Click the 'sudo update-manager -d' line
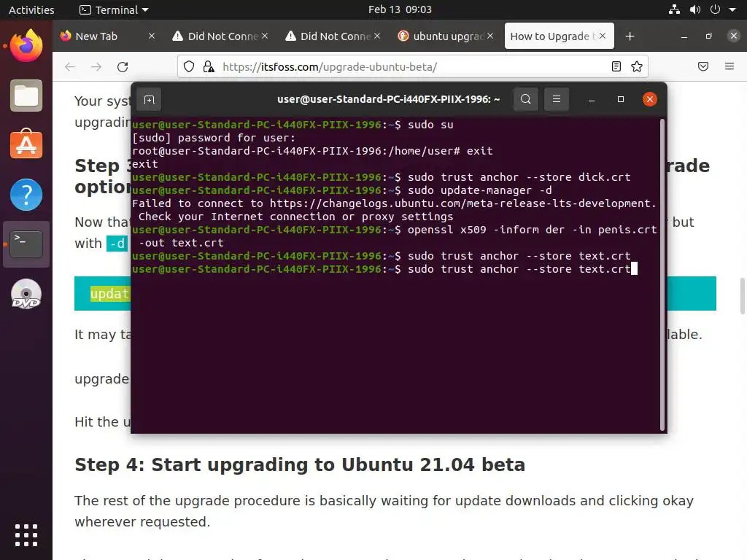This screenshot has width=747, height=560. [342, 190]
